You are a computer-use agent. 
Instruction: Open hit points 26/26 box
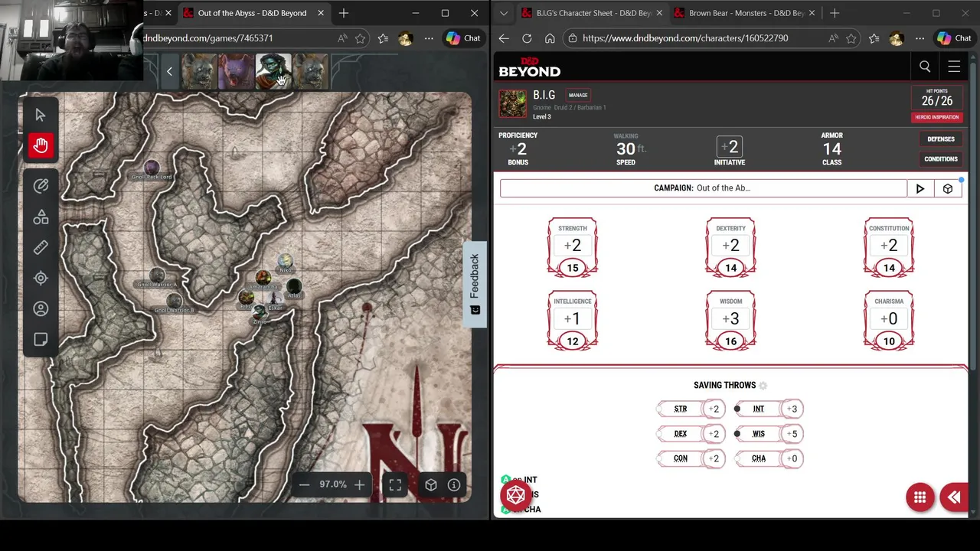click(x=937, y=98)
